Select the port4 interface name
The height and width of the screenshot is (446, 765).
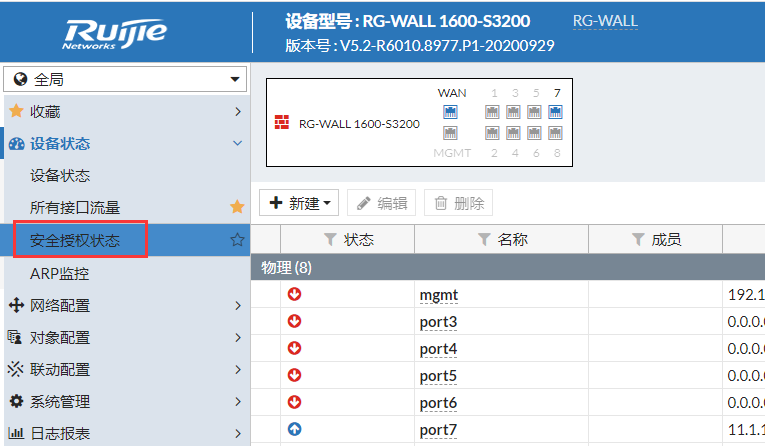438,349
